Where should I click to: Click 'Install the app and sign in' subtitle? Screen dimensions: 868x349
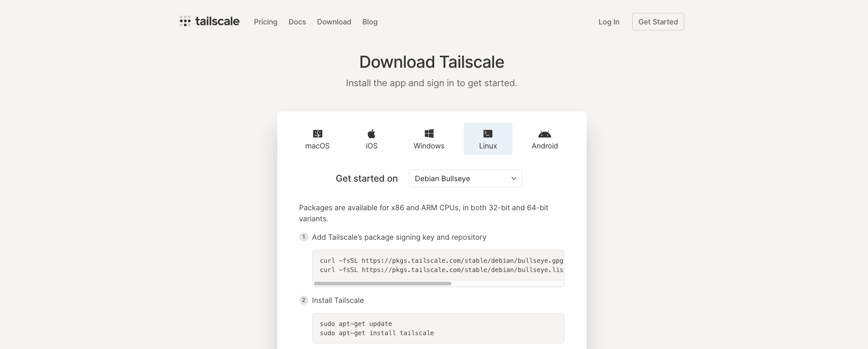coord(431,83)
